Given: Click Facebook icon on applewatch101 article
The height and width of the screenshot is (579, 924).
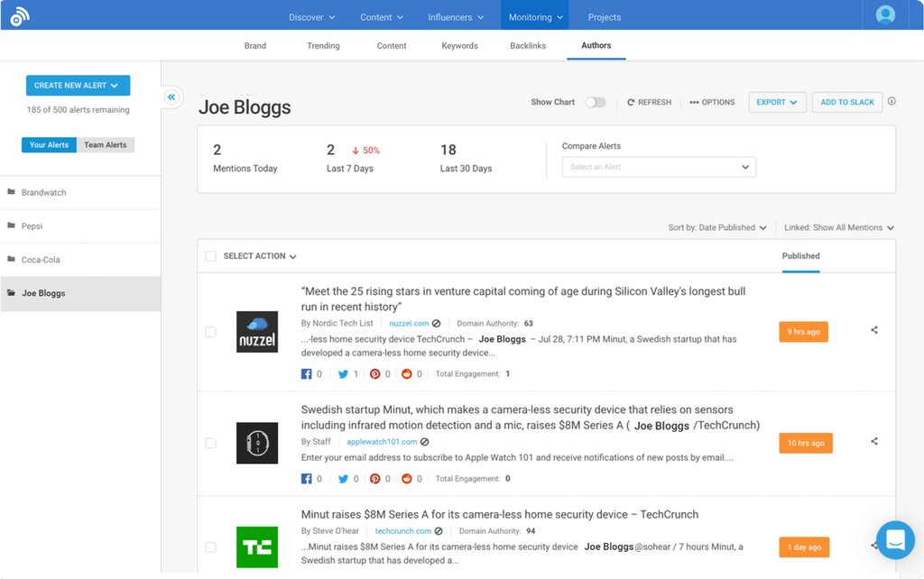Looking at the screenshot, I should (x=307, y=479).
